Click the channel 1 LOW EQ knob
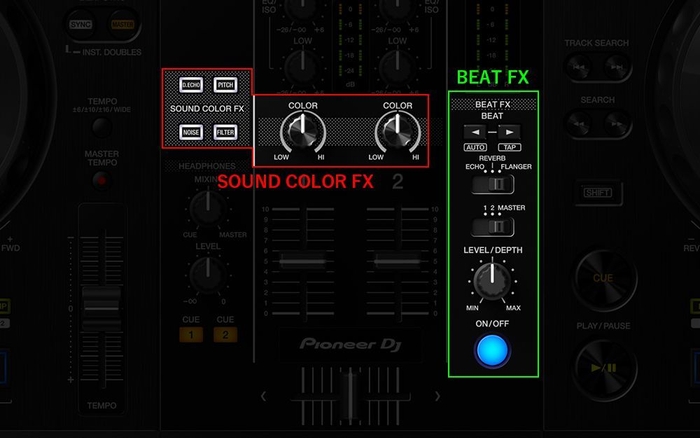Viewport: 700px width, 438px height. click(303, 68)
